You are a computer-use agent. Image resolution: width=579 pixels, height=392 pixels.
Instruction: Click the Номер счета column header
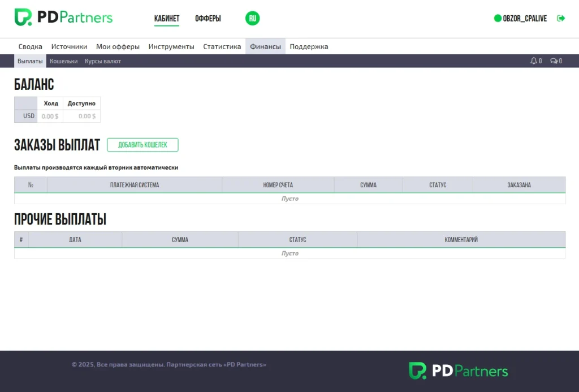tap(278, 185)
